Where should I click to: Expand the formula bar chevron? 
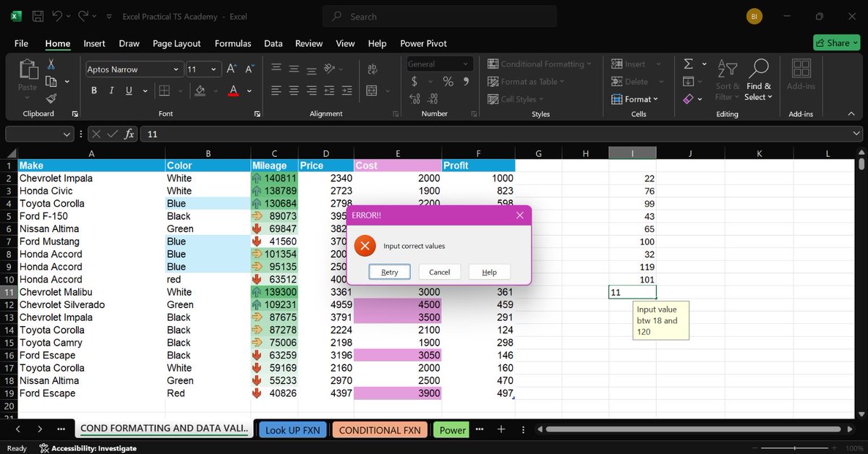[857, 134]
